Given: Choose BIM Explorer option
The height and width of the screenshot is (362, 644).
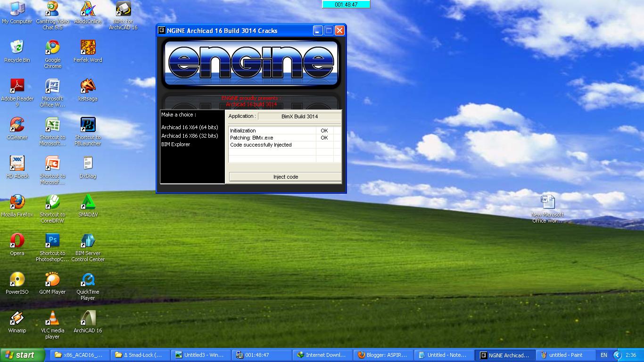Looking at the screenshot, I should point(176,144).
